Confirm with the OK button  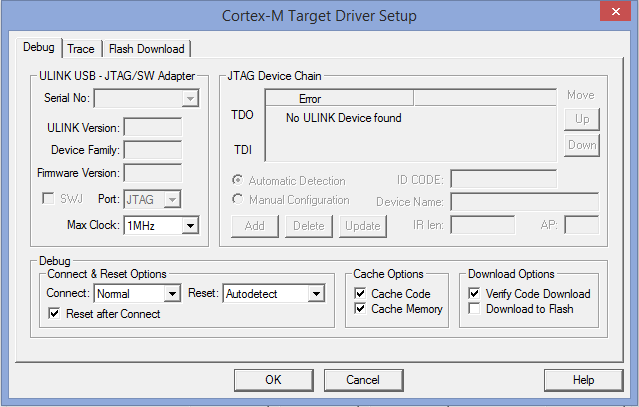pyautogui.click(x=273, y=380)
